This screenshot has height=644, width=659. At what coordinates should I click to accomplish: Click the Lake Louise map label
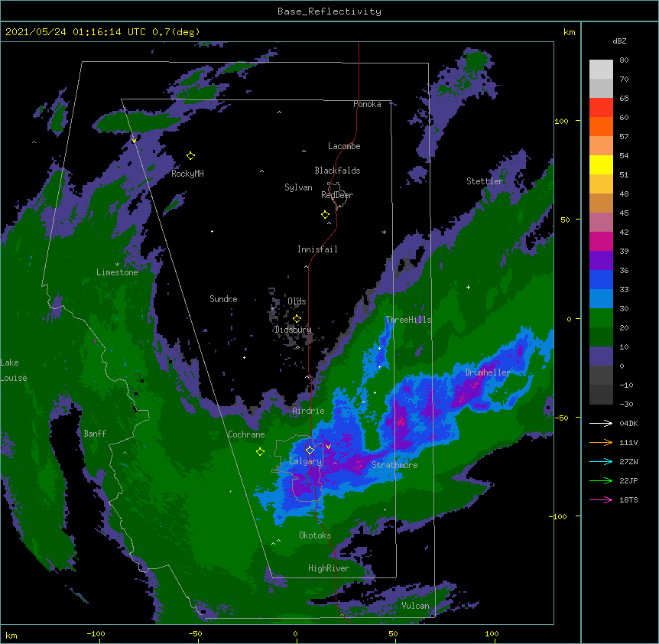point(14,370)
